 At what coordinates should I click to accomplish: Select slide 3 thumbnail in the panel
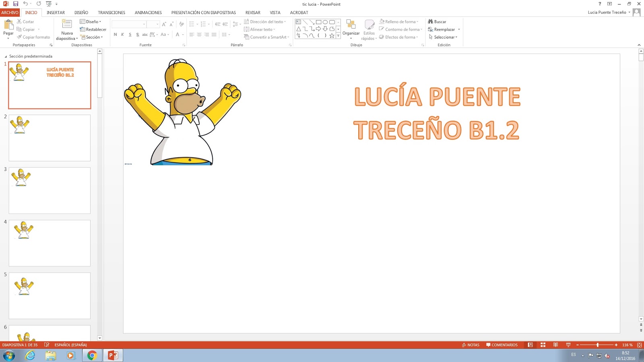(x=50, y=191)
